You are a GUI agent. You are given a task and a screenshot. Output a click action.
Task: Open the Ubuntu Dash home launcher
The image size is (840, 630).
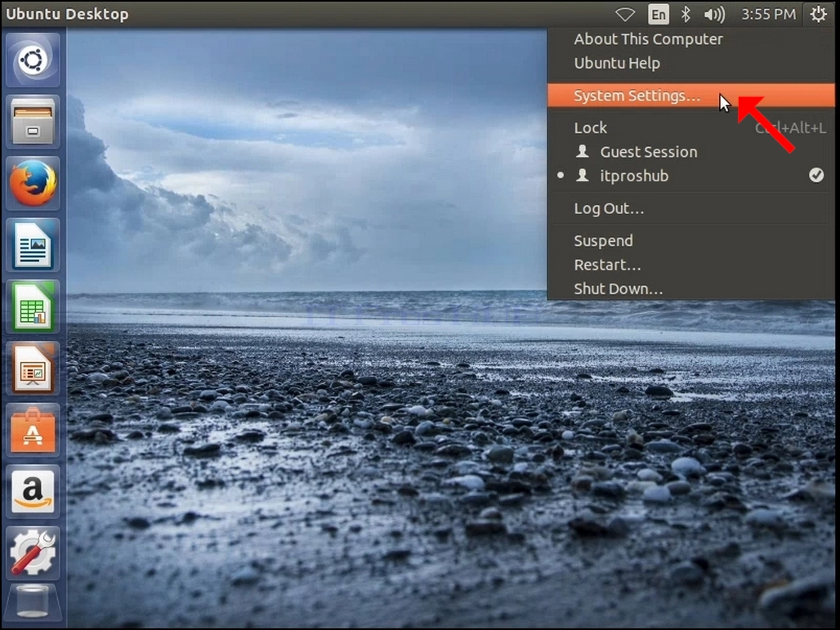pos(33,60)
